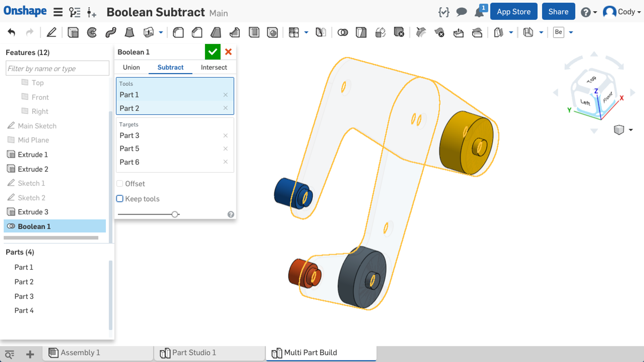Click the Extrude tool icon
Image resolution: width=644 pixels, height=362 pixels.
[x=73, y=32]
